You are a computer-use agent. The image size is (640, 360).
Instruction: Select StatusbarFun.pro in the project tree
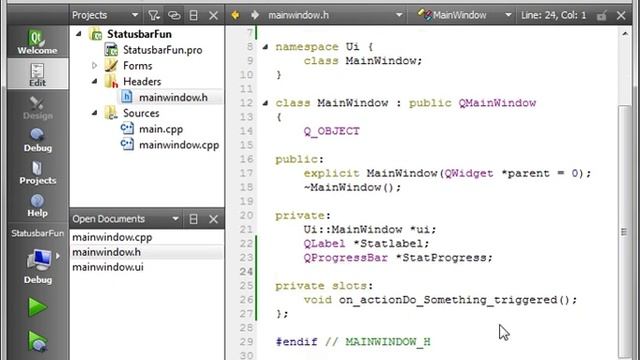(162, 50)
